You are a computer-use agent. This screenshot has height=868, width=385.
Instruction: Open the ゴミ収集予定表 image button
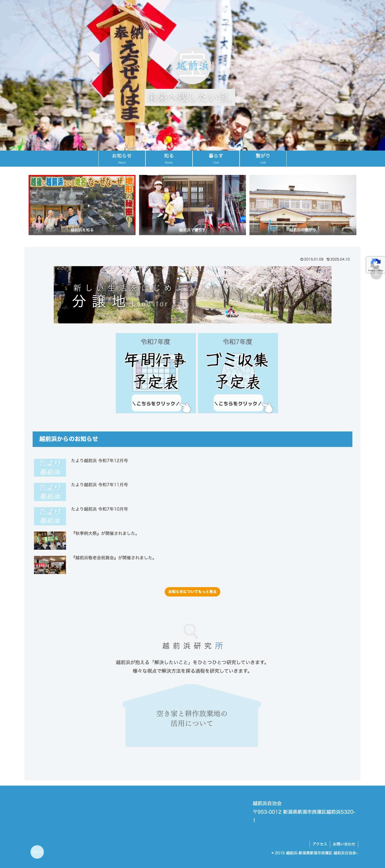point(238,373)
